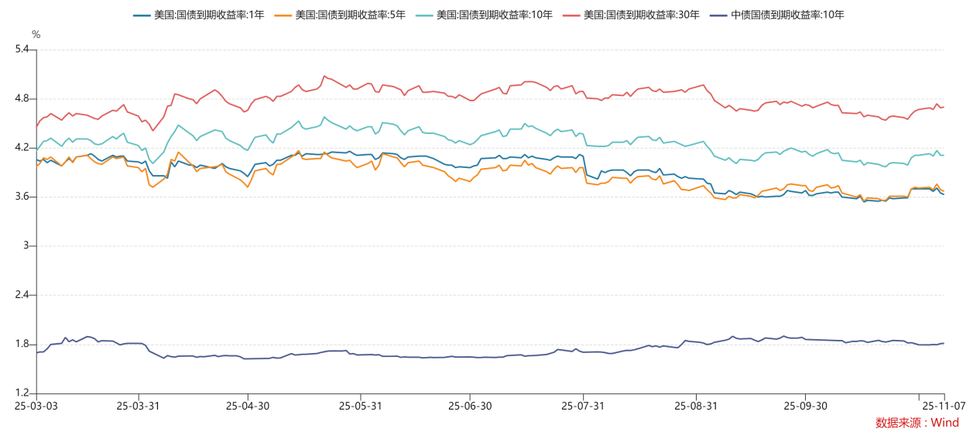Click the 25-03-03 x-axis date label
The width and height of the screenshot is (980, 439).
coord(36,405)
